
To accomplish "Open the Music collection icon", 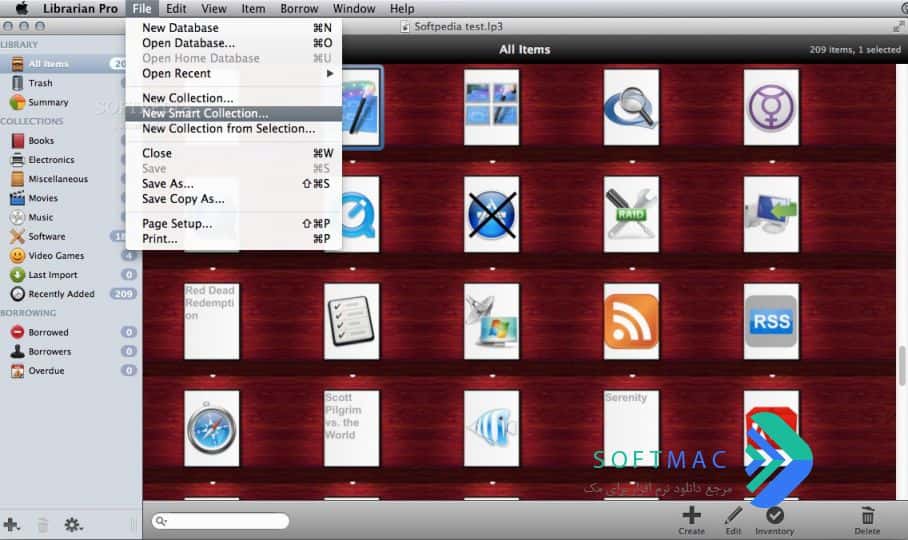I will click(x=18, y=217).
